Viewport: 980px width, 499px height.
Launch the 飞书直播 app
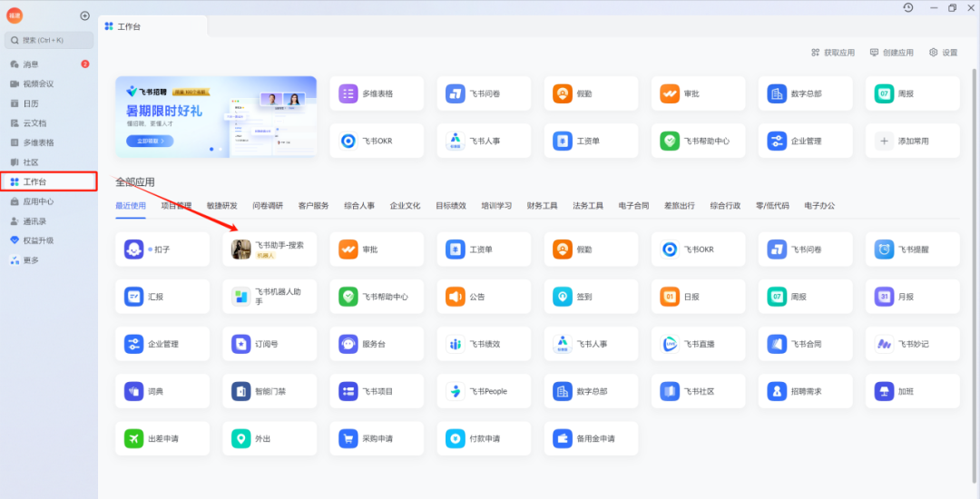click(671, 344)
